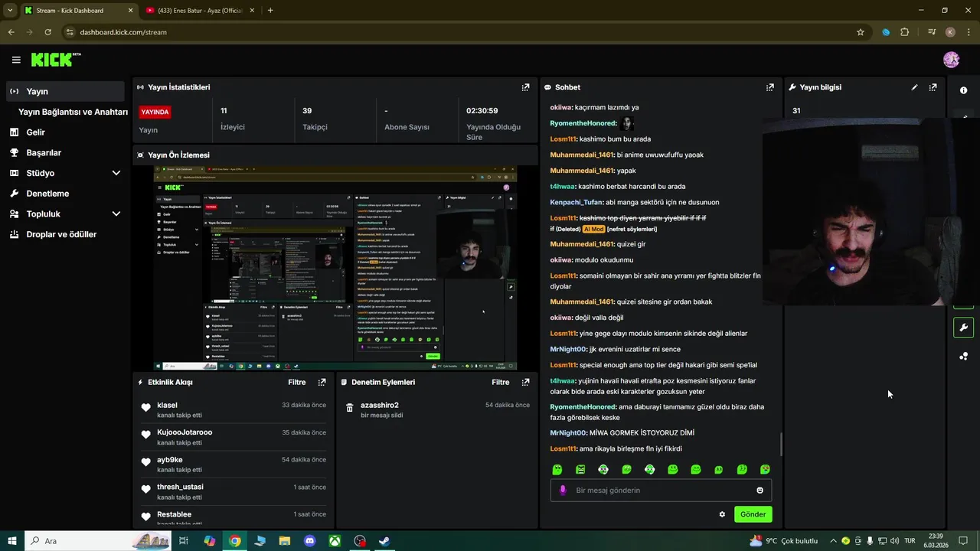Select Yayın in the sidebar
This screenshot has height=551, width=980.
click(64, 91)
